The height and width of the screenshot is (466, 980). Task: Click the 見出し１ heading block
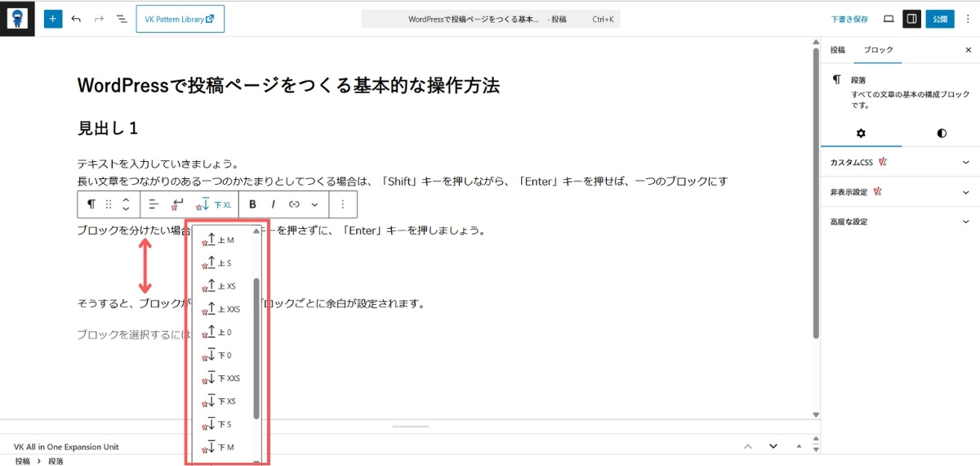109,128
